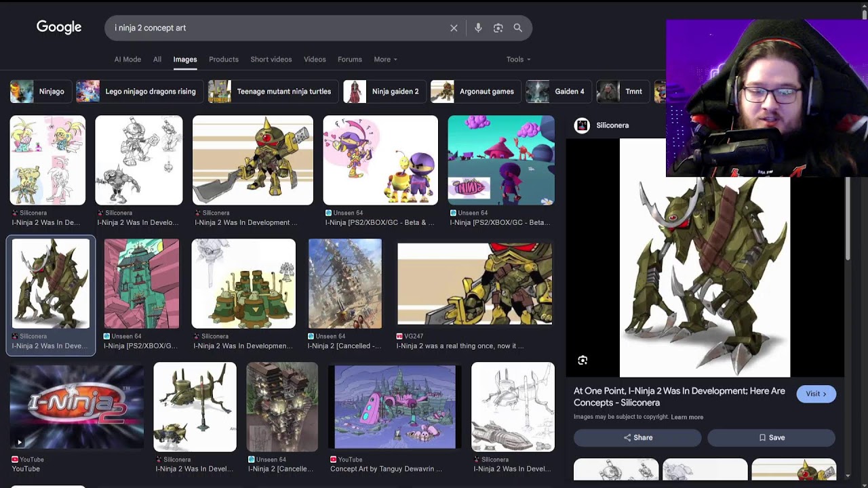
Task: Select the Images tab
Action: tap(185, 60)
